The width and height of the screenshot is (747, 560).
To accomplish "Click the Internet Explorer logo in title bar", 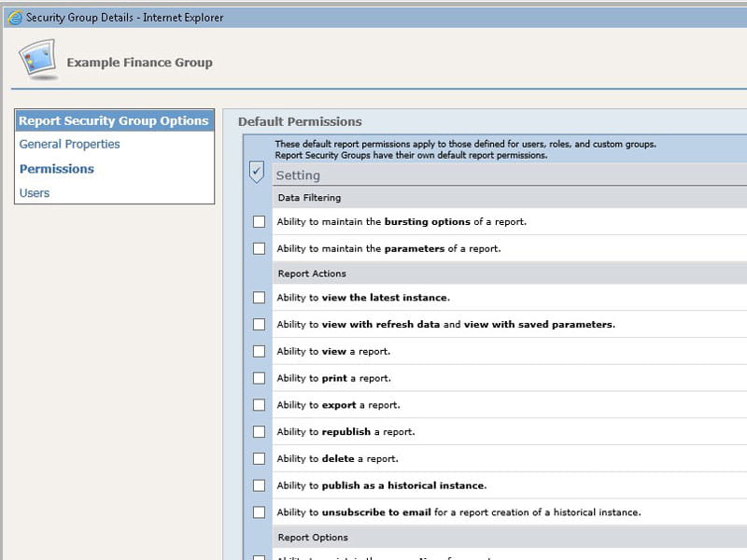I will pos(15,18).
